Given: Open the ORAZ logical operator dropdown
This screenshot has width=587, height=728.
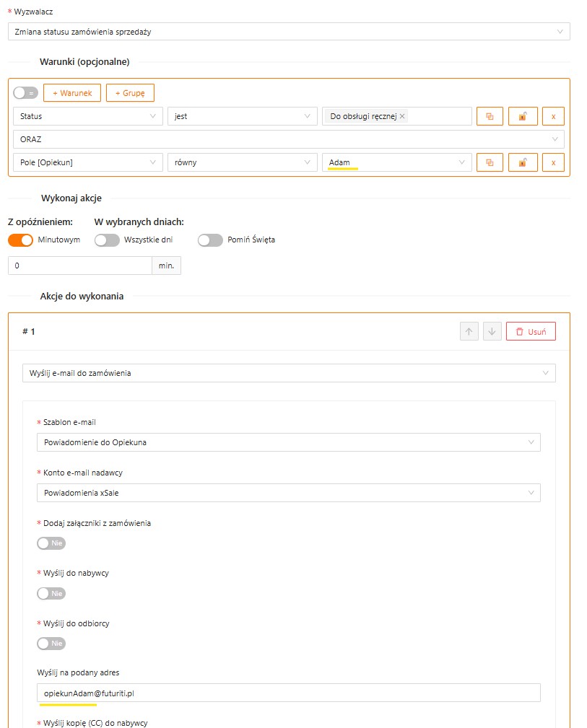Looking at the screenshot, I should tap(289, 139).
